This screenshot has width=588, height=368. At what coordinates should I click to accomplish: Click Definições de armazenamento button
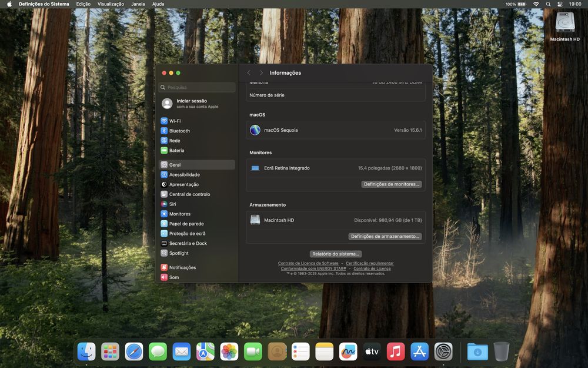click(x=385, y=236)
